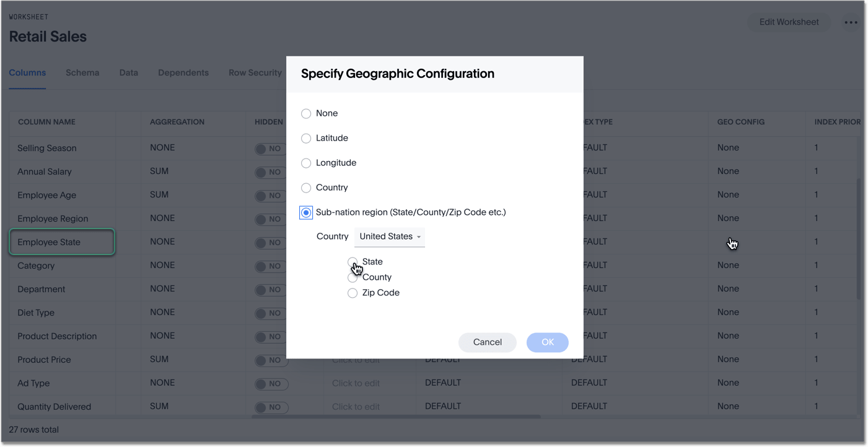
Task: Switch to the Data tab
Action: [x=128, y=72]
